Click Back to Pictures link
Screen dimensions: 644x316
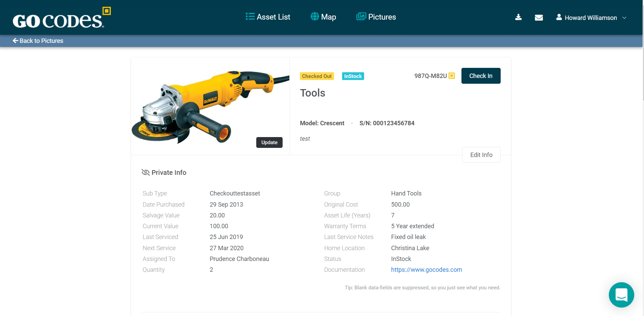click(38, 41)
